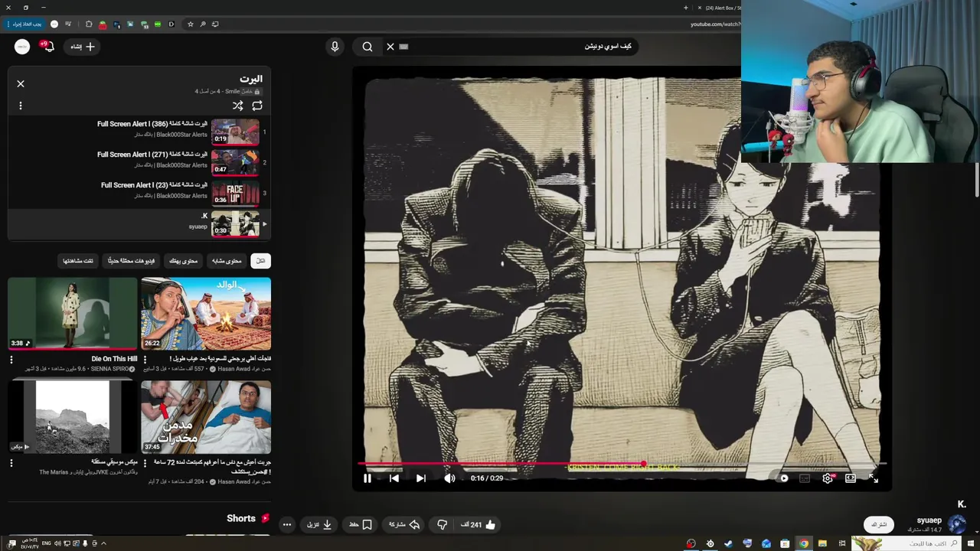Switch to theater mode icon
The height and width of the screenshot is (551, 980).
(851, 478)
